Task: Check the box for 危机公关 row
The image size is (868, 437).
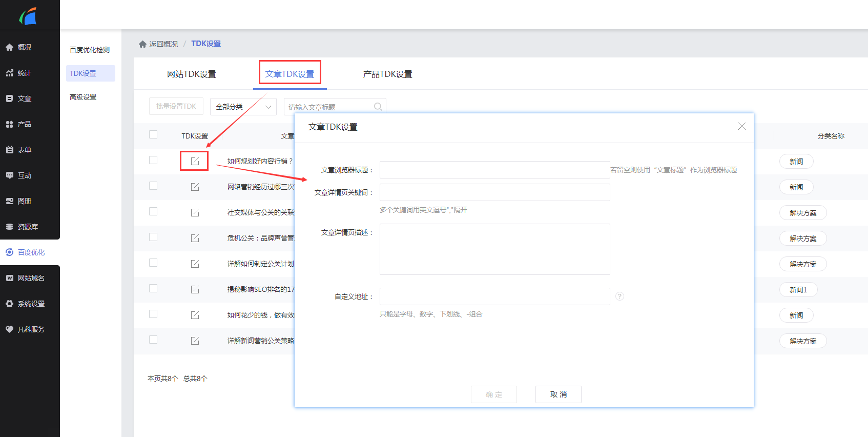Action: click(153, 237)
